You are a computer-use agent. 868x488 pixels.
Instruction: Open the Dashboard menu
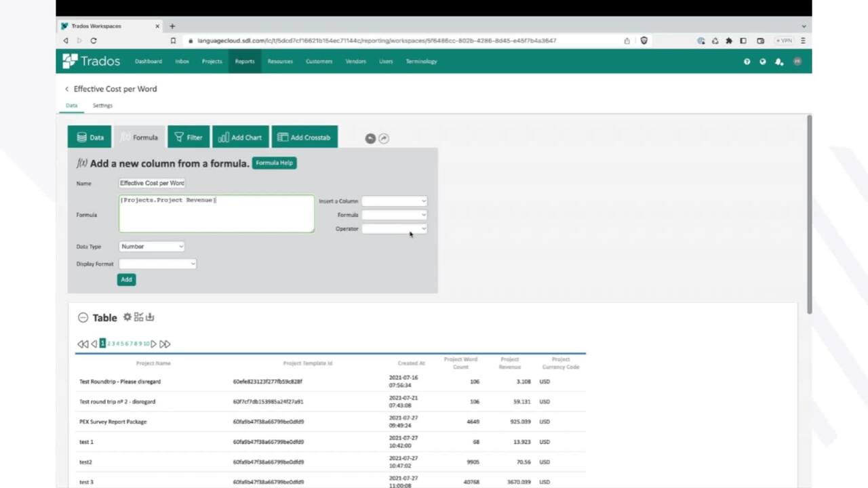point(149,61)
